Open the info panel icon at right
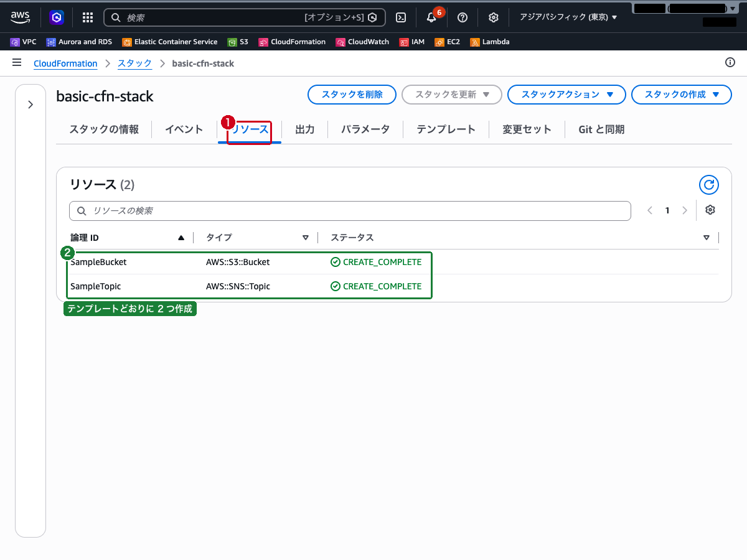This screenshot has height=560, width=747. [x=730, y=62]
